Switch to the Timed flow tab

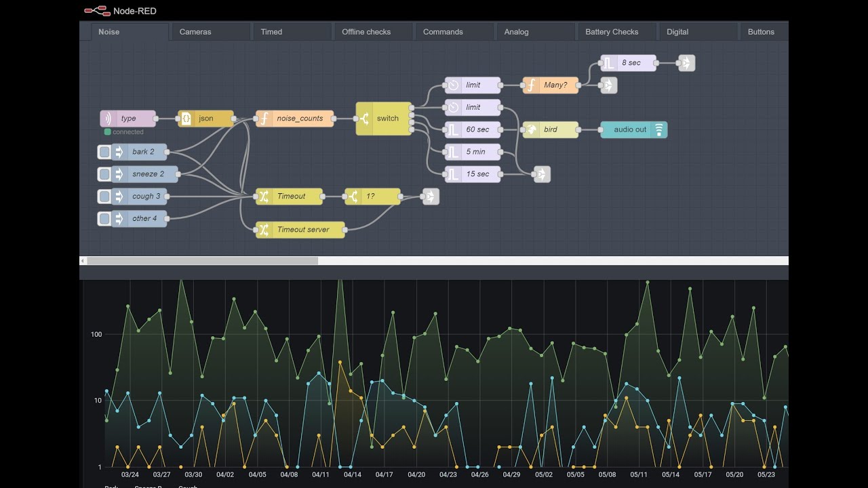294,32
